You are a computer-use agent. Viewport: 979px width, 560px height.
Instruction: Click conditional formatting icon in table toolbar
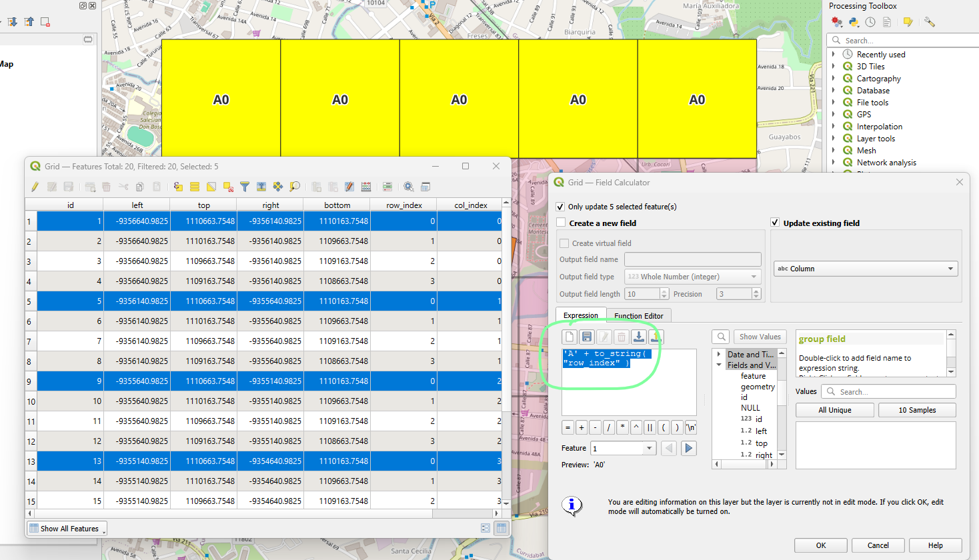(387, 187)
